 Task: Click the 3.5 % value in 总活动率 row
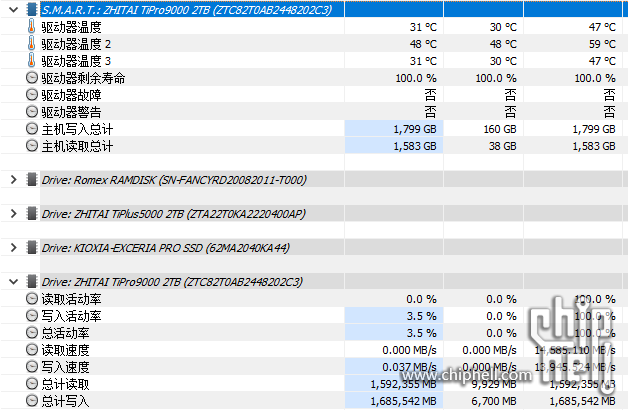coord(421,333)
